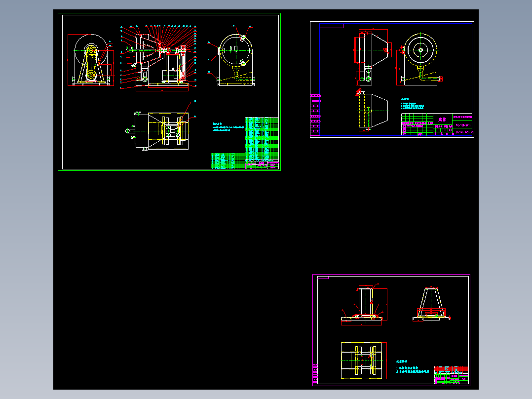This screenshot has width=532, height=399.
Task: Click the assembly sheet title block
Action: pos(262,165)
